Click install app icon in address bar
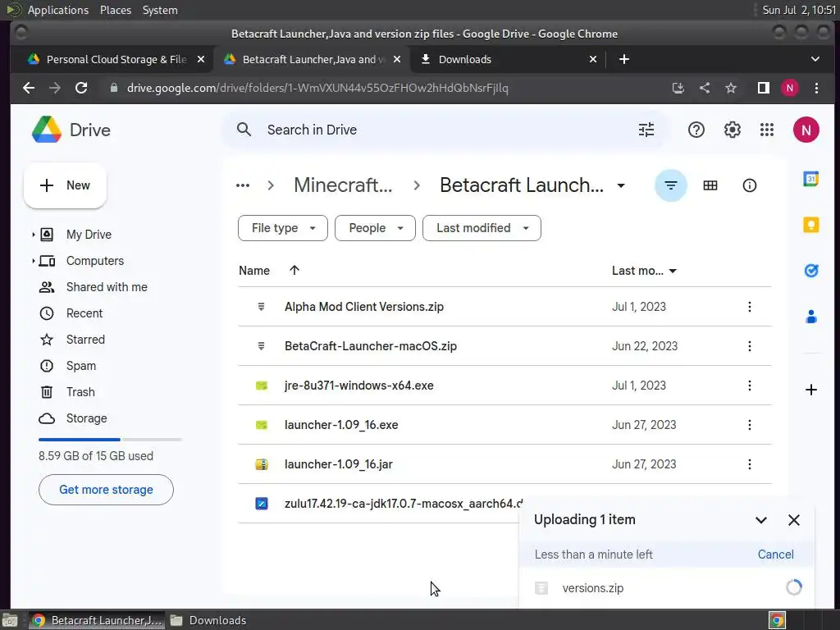Screen dimensions: 840x630 point(678,88)
